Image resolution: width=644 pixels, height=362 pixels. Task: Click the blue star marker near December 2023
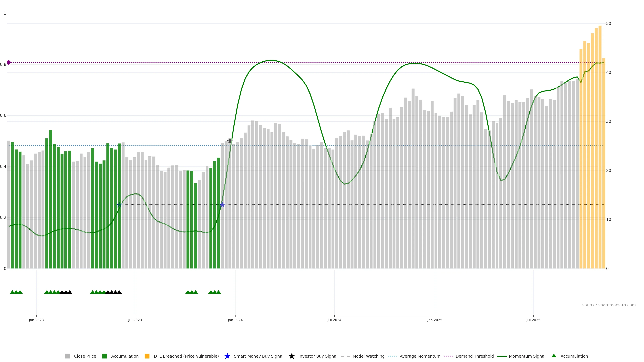pyautogui.click(x=222, y=205)
